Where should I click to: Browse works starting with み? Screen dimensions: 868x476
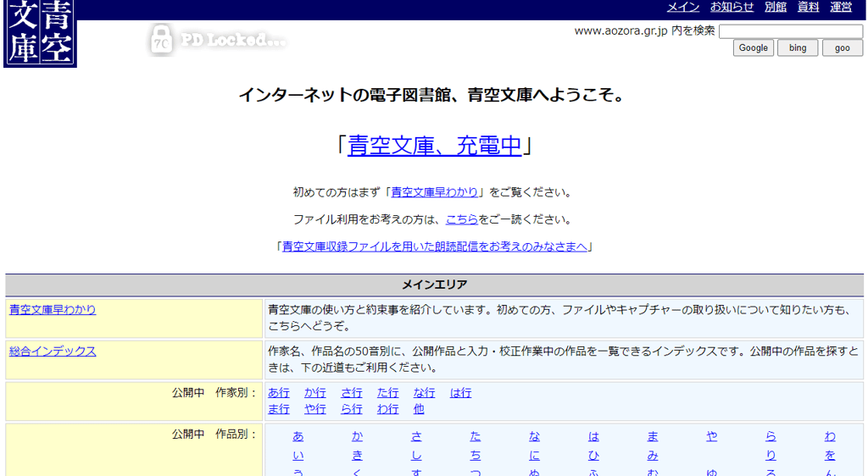click(653, 456)
